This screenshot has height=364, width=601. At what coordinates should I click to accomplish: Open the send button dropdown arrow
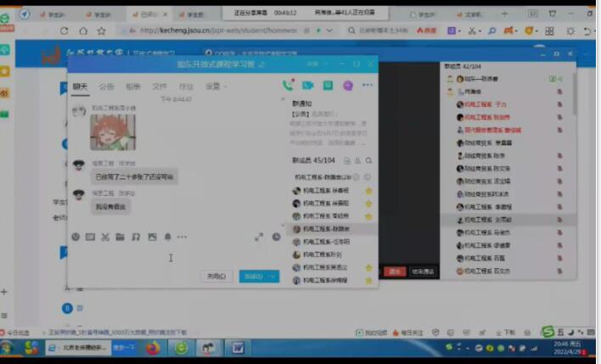[273, 276]
